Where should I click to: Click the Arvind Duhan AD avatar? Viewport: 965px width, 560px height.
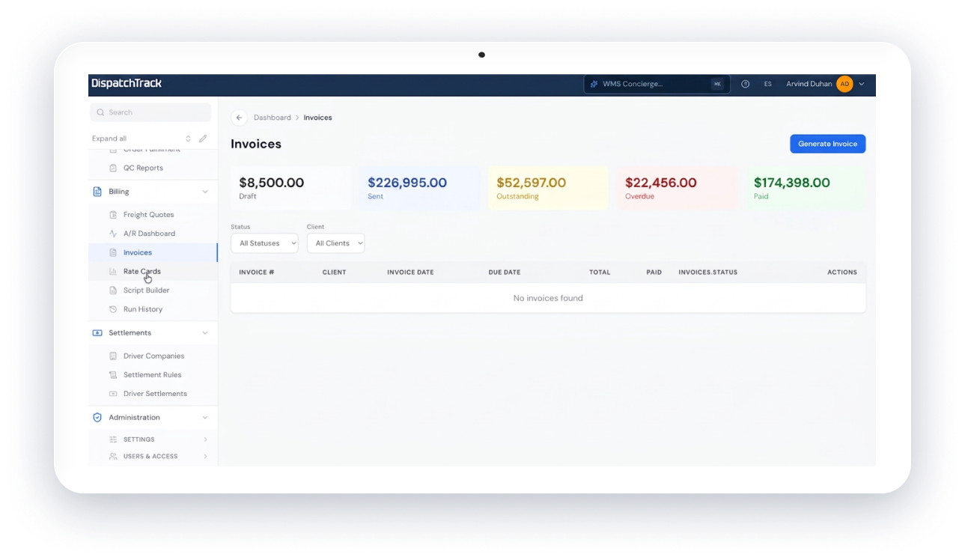[x=844, y=84]
